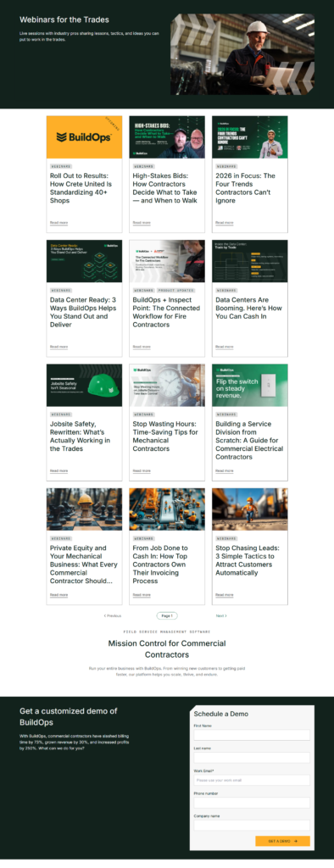This screenshot has height=868, width=334.
Task: Click Read more under Data Centers Are Booming
Action: [x=225, y=347]
